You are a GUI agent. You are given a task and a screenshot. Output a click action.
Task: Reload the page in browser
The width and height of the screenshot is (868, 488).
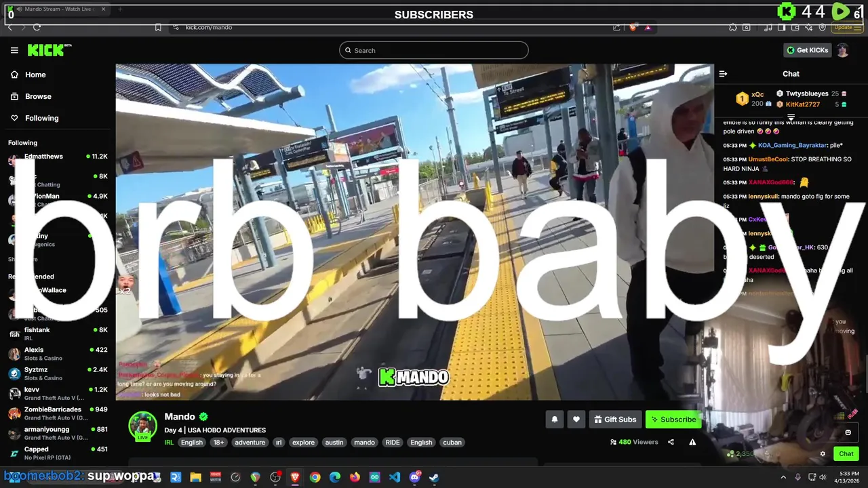pyautogui.click(x=37, y=27)
